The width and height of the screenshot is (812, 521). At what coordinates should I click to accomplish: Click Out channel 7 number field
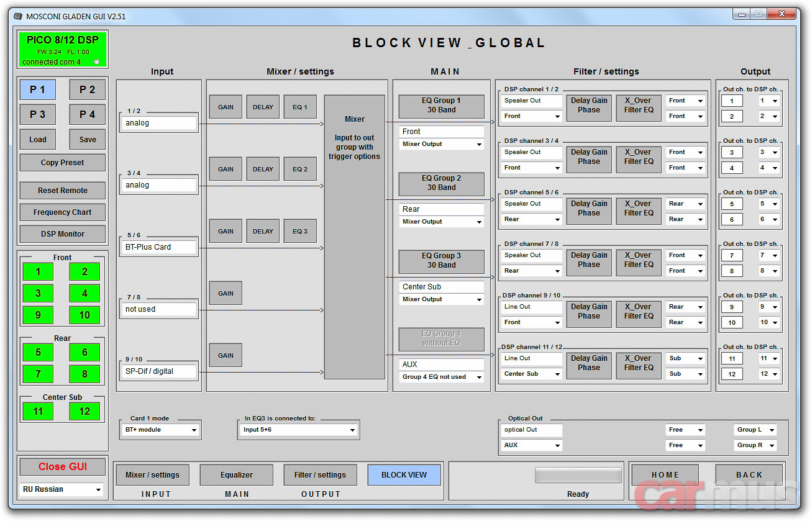(732, 256)
